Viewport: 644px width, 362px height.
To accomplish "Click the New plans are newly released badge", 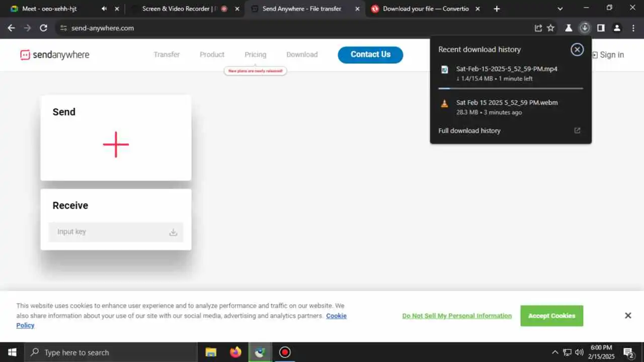I will (255, 71).
